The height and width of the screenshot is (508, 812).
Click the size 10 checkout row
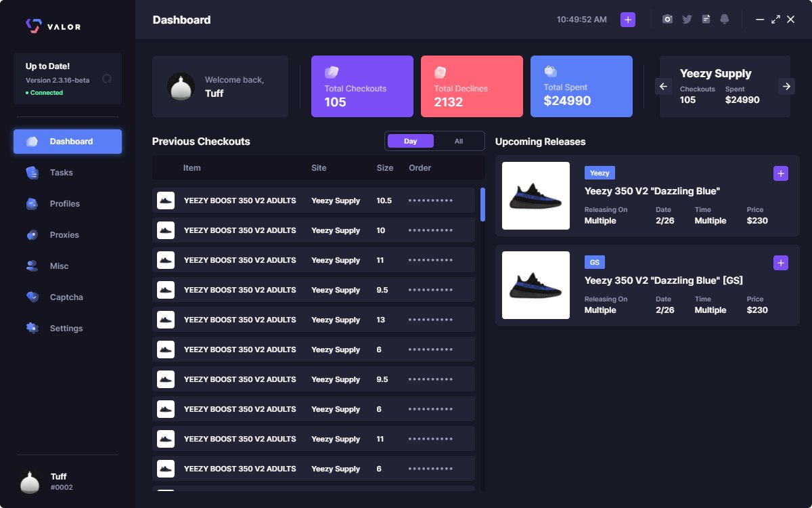[x=313, y=230]
